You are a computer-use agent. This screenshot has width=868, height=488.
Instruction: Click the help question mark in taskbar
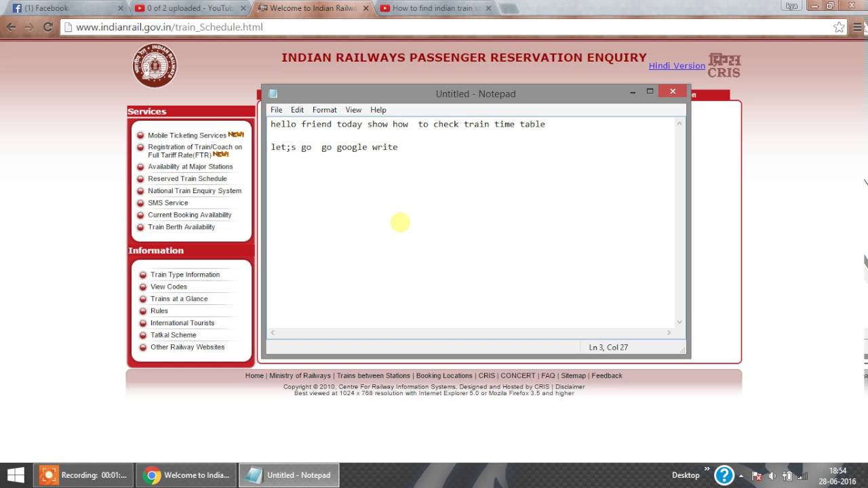pos(724,474)
